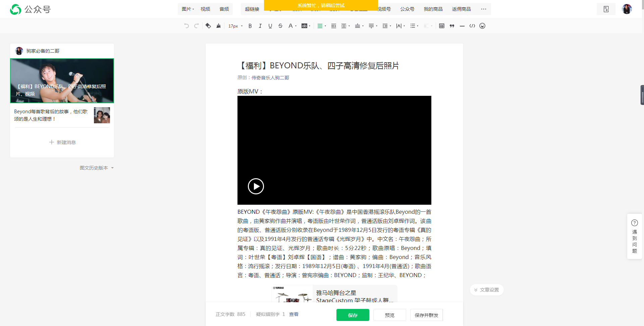Open the space-before-paragraph dropdown
Image resolution: width=644 pixels, height=326 pixels.
pyautogui.click(x=359, y=26)
